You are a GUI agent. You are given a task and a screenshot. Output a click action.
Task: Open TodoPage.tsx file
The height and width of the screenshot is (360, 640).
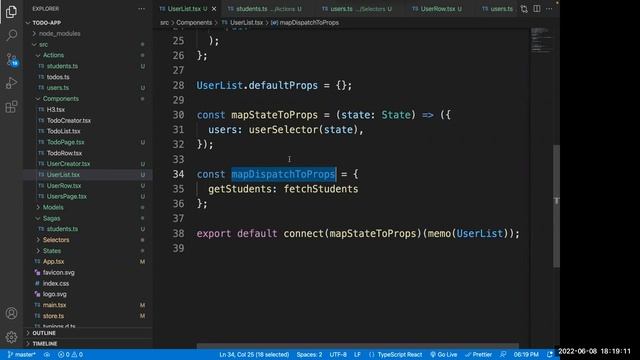(x=65, y=142)
